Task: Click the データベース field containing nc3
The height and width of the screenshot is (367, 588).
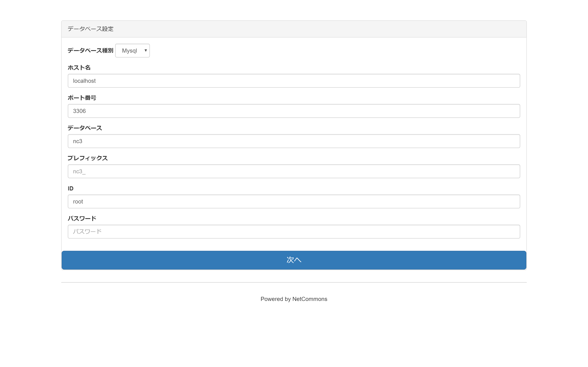Action: pyautogui.click(x=294, y=141)
